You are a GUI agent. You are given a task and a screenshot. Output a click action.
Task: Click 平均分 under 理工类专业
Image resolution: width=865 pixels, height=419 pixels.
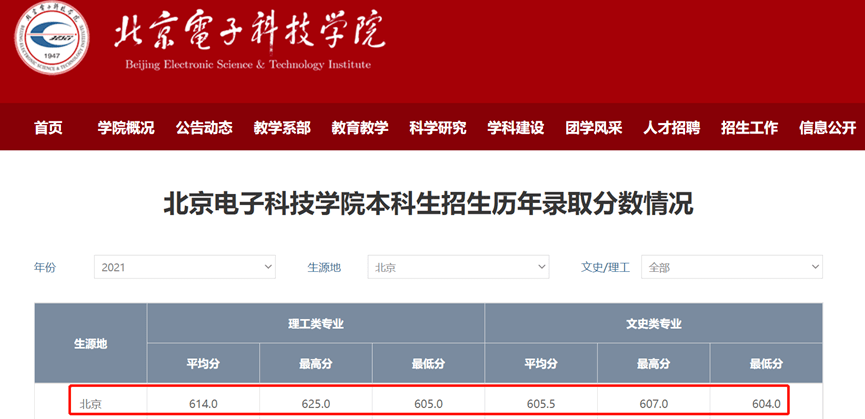[203, 363]
